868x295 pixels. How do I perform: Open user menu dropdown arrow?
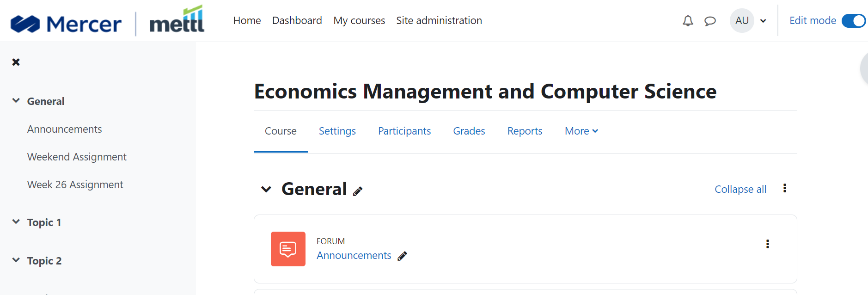point(763,21)
